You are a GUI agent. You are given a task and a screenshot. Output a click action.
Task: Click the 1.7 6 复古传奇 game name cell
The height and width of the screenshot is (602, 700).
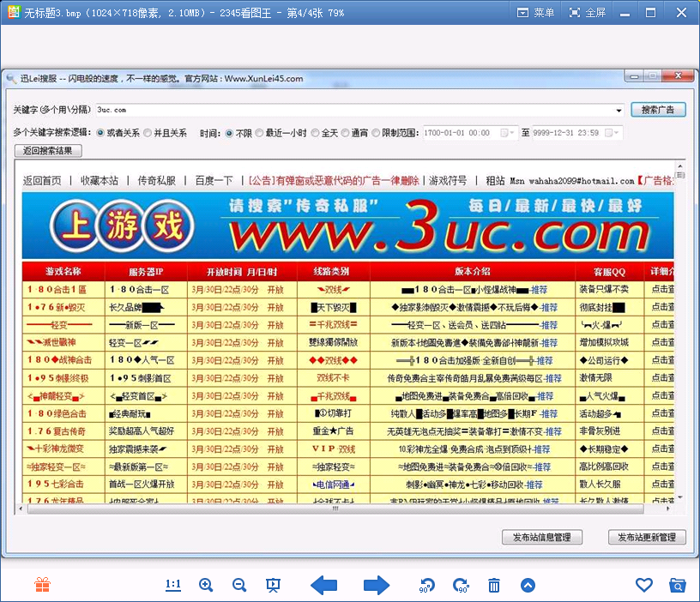click(x=63, y=431)
